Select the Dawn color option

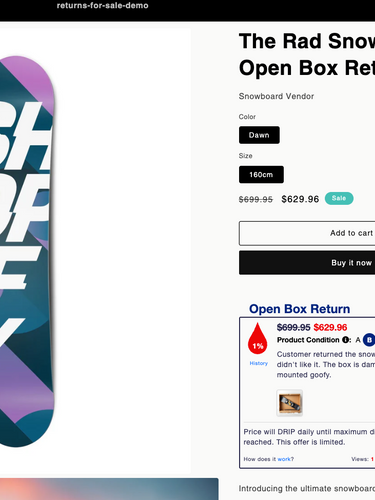pyautogui.click(x=259, y=135)
